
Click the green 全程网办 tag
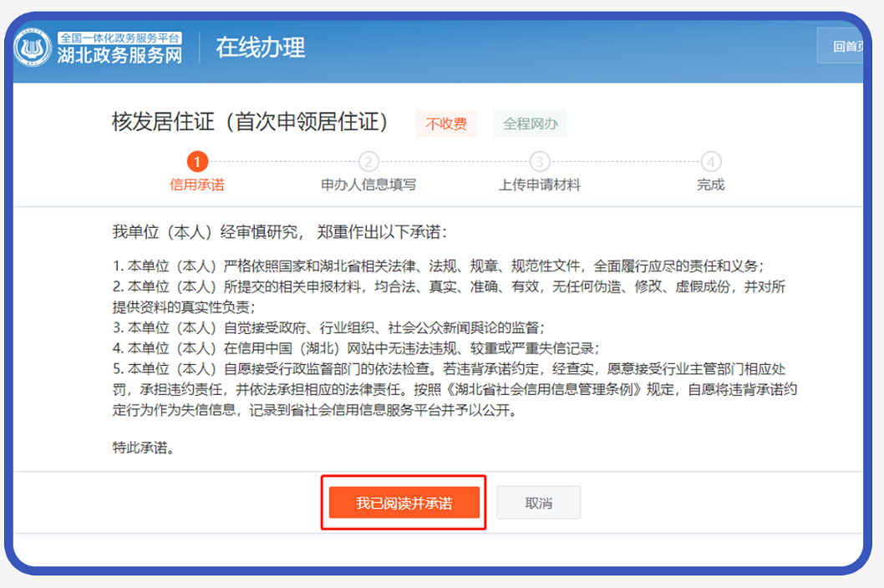pos(530,124)
